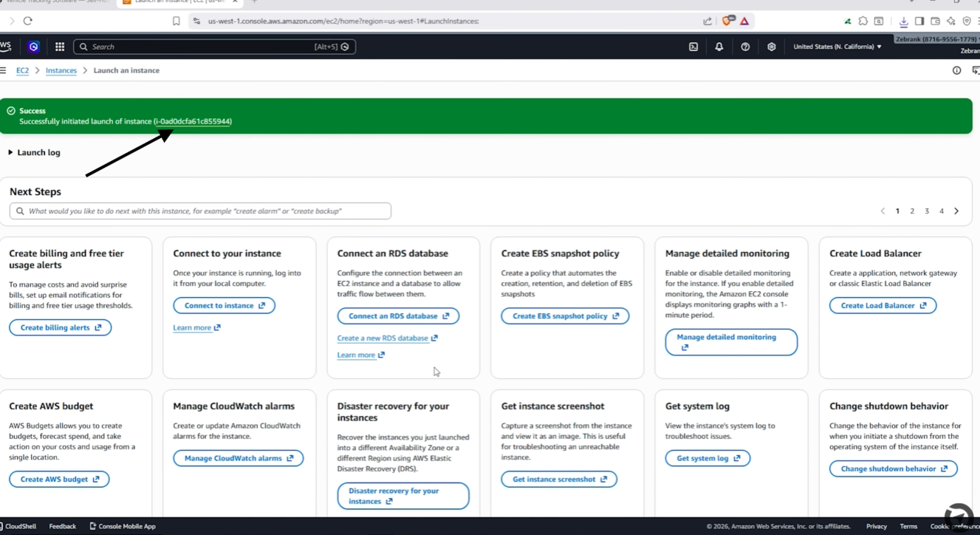This screenshot has height=535, width=980.
Task: Open the Instances breadcrumb link
Action: click(x=61, y=70)
